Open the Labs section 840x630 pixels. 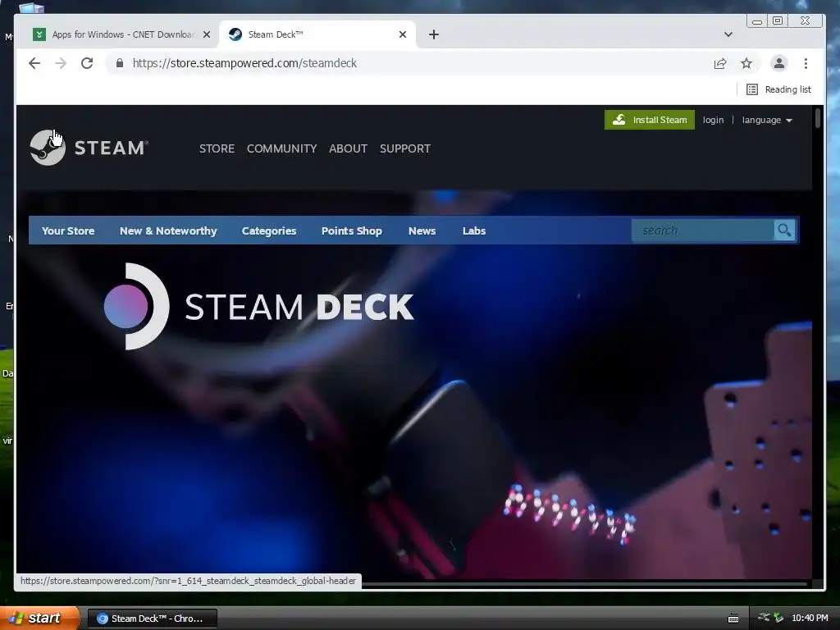click(474, 231)
